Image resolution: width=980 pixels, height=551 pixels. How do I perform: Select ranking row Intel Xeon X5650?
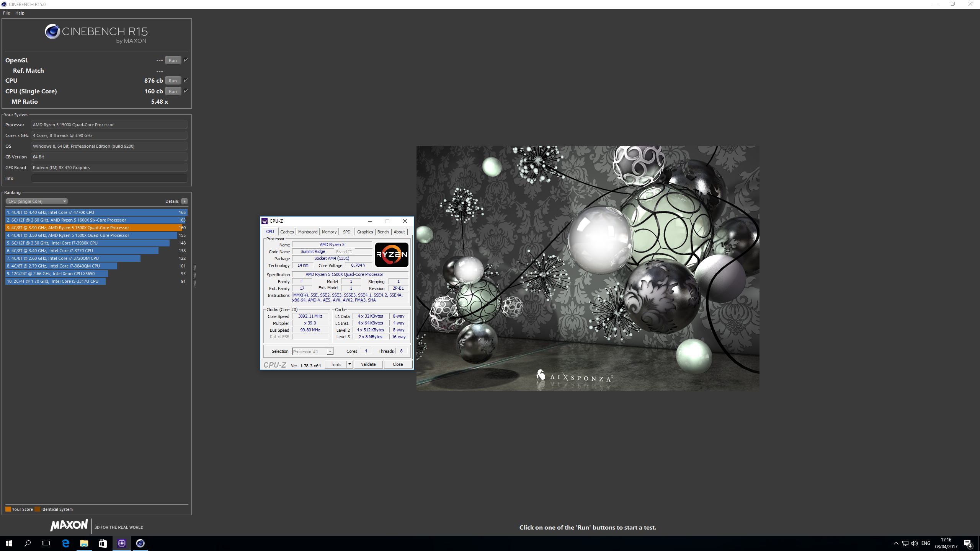coord(96,274)
